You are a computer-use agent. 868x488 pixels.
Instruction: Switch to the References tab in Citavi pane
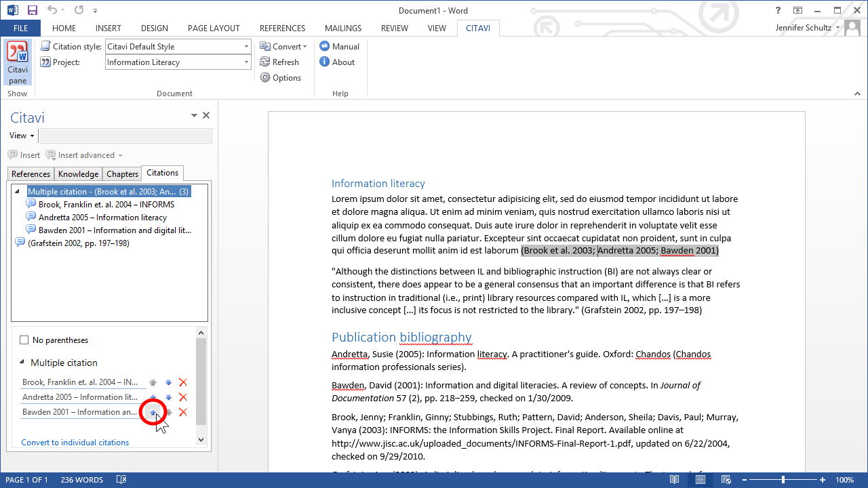(x=31, y=174)
